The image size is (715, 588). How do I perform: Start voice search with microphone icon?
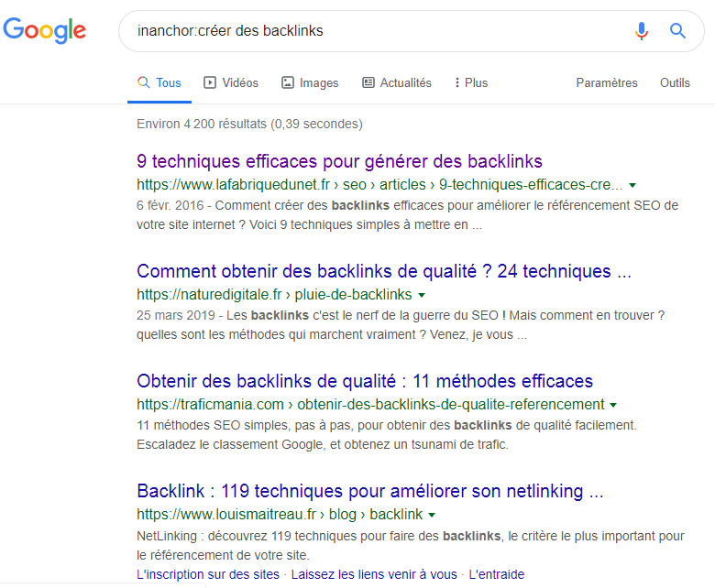[x=641, y=31]
